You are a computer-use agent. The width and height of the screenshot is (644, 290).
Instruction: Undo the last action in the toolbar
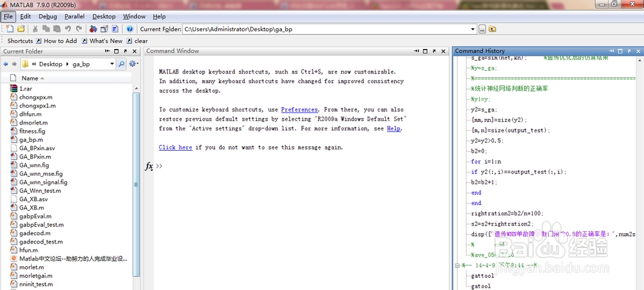[x=68, y=29]
